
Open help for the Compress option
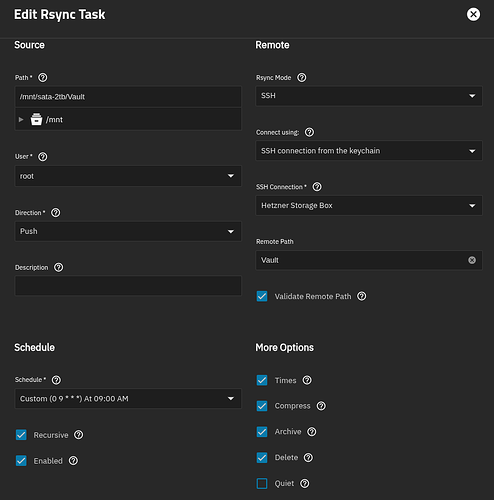[x=321, y=406]
